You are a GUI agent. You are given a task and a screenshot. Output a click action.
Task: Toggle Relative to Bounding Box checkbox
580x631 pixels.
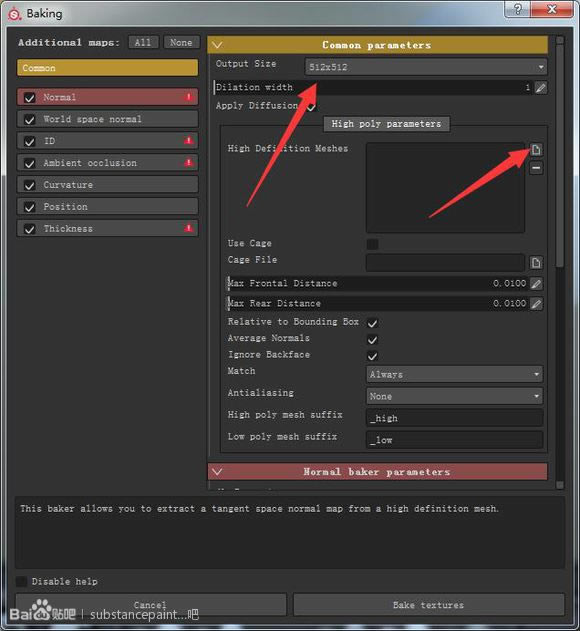pos(372,323)
